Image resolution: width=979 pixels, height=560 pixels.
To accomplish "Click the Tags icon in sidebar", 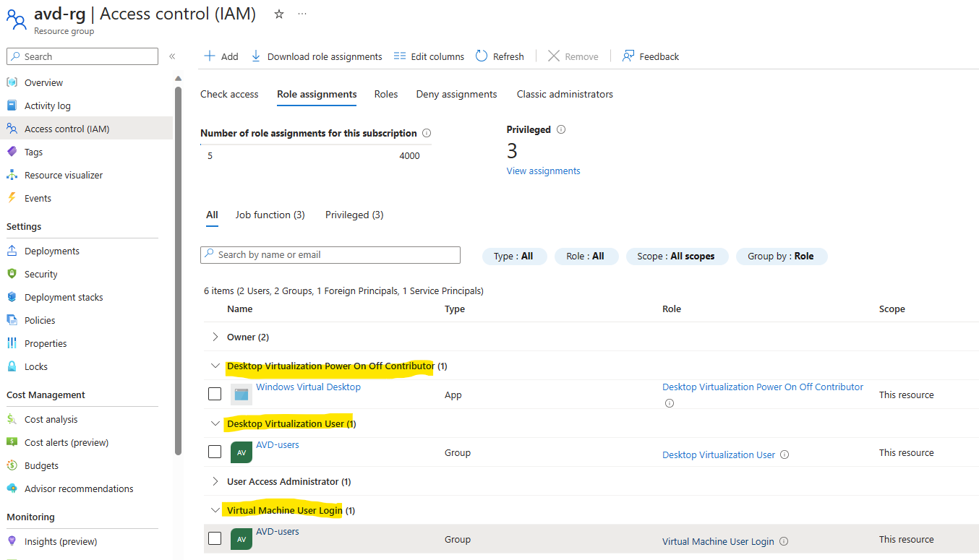I will pyautogui.click(x=12, y=152).
